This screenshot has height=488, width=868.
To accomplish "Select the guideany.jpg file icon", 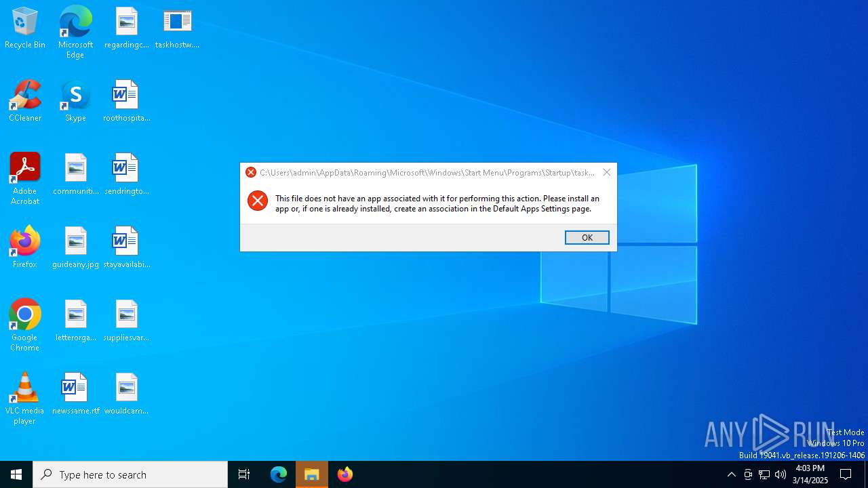I will tap(75, 248).
